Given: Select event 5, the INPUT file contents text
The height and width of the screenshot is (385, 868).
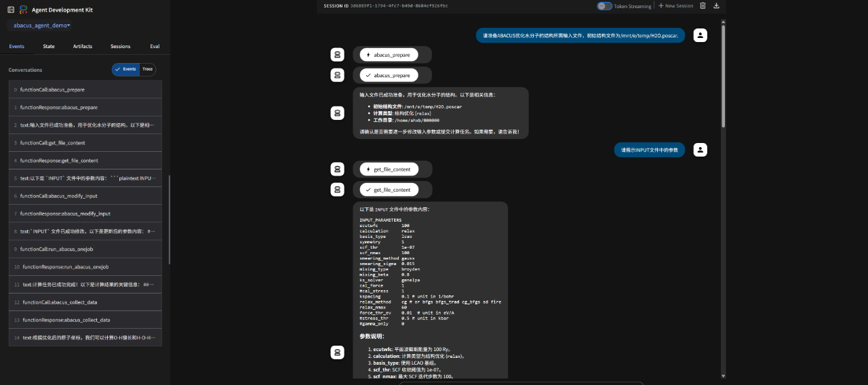Looking at the screenshot, I should tap(85, 178).
